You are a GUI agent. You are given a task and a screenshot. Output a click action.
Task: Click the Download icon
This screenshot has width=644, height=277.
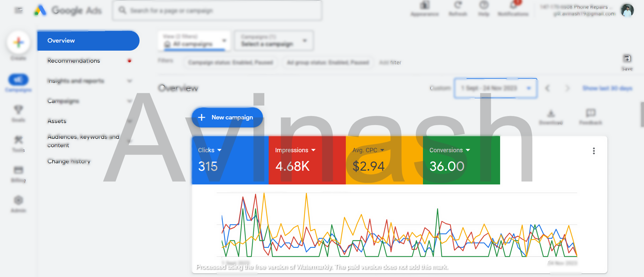pos(551,113)
